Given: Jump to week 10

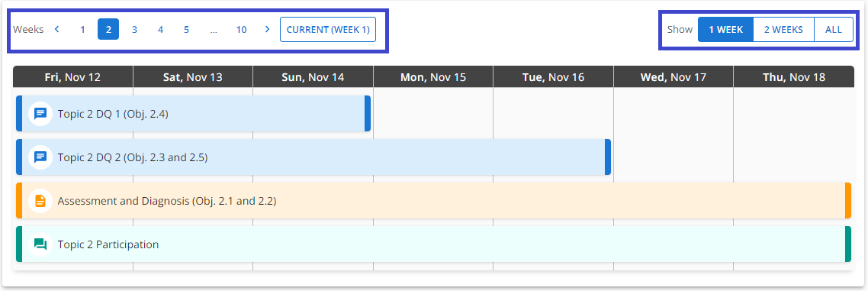Looking at the screenshot, I should click(x=241, y=29).
